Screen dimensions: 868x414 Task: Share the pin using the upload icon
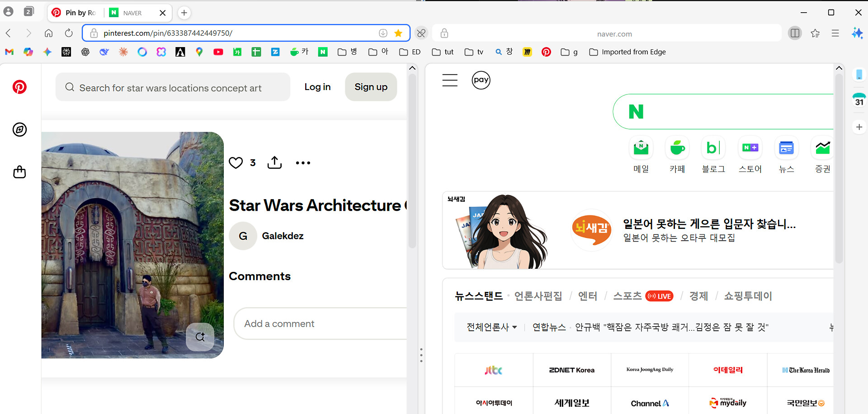pyautogui.click(x=274, y=163)
